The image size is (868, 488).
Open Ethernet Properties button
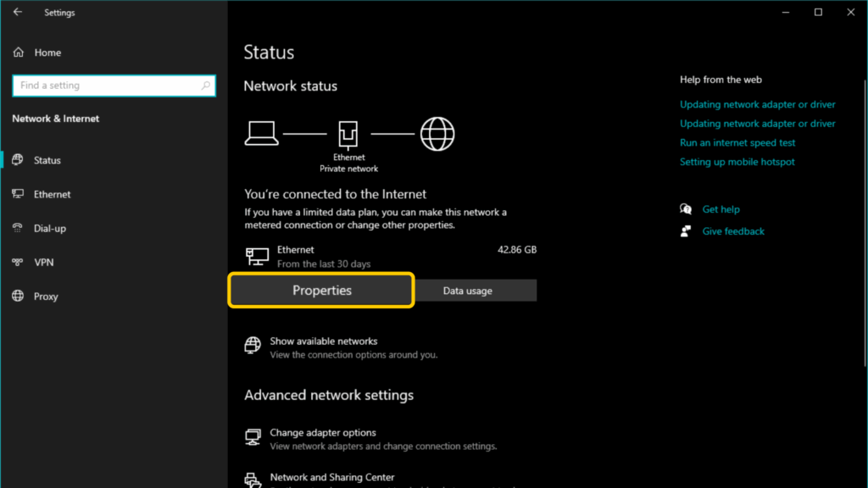coord(321,290)
